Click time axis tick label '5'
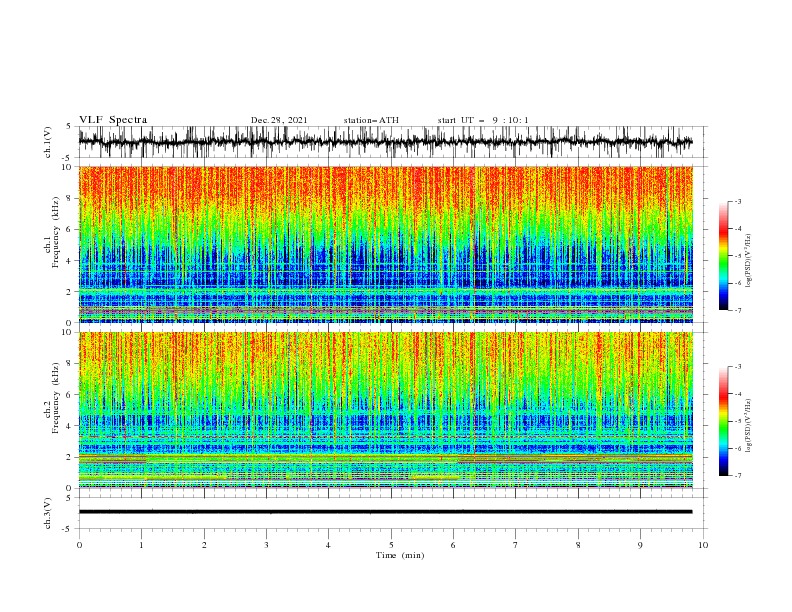This screenshot has width=792, height=612. pyautogui.click(x=391, y=545)
